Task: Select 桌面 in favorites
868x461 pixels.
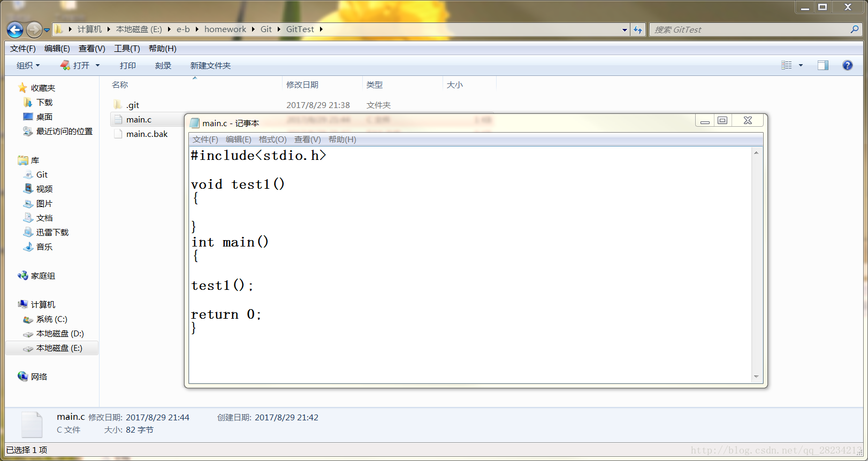Action: 44,117
